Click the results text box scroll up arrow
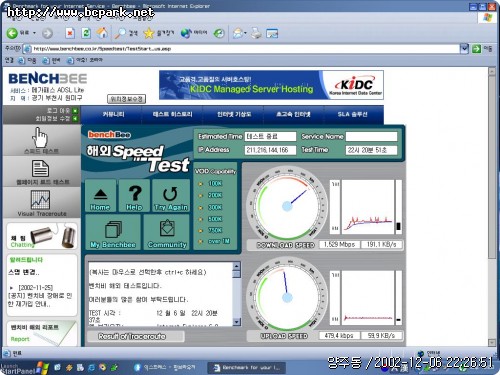 237,266
